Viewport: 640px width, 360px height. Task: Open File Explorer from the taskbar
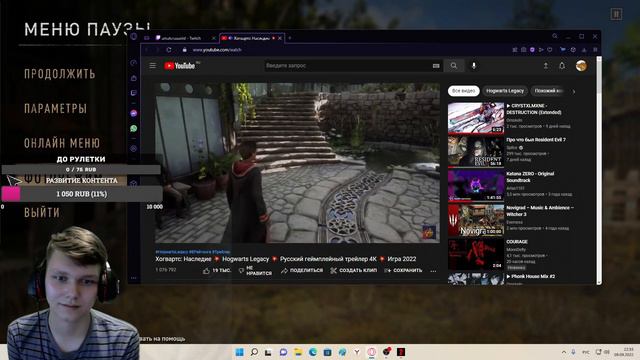[298, 352]
